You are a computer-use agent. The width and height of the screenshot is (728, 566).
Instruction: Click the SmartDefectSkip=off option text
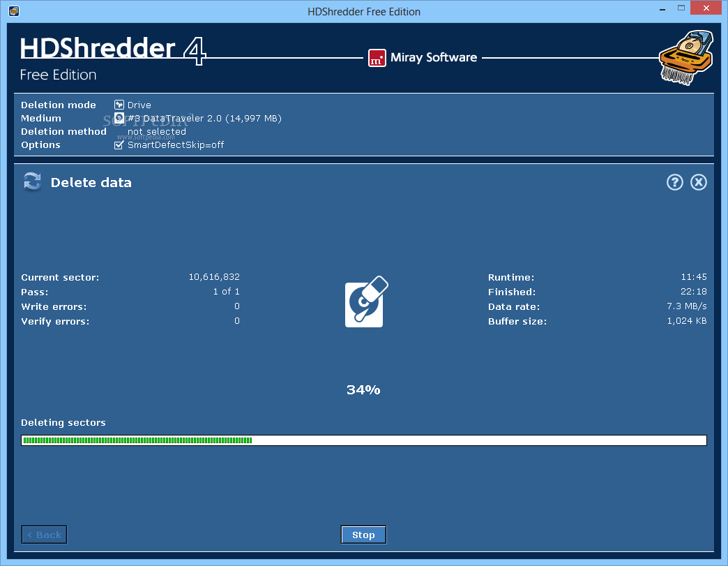pos(176,145)
